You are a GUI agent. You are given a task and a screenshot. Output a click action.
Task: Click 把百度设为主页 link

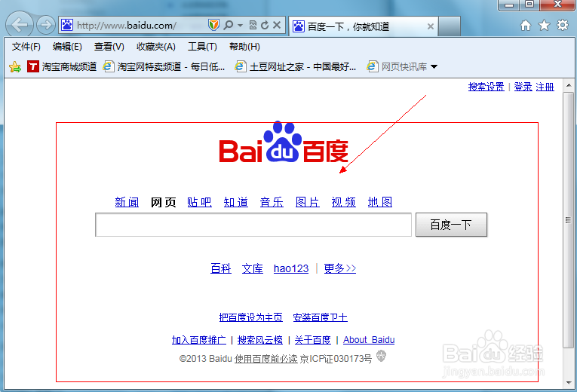tap(250, 317)
